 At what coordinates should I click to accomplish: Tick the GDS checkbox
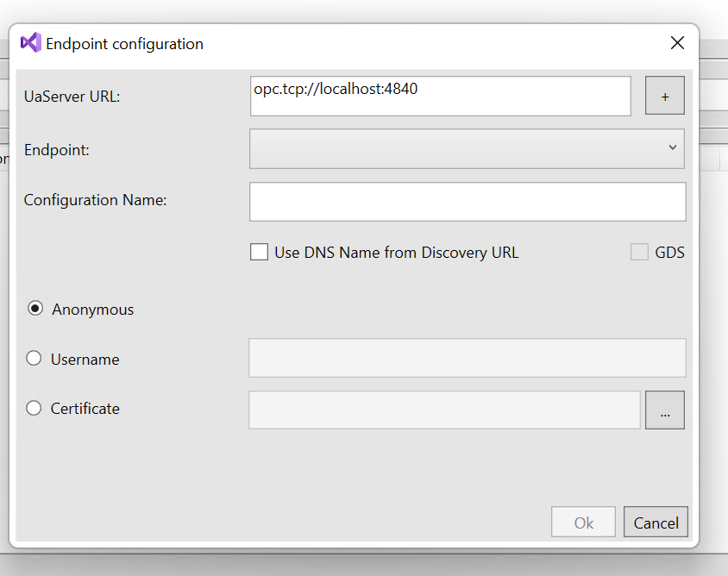pyautogui.click(x=639, y=252)
